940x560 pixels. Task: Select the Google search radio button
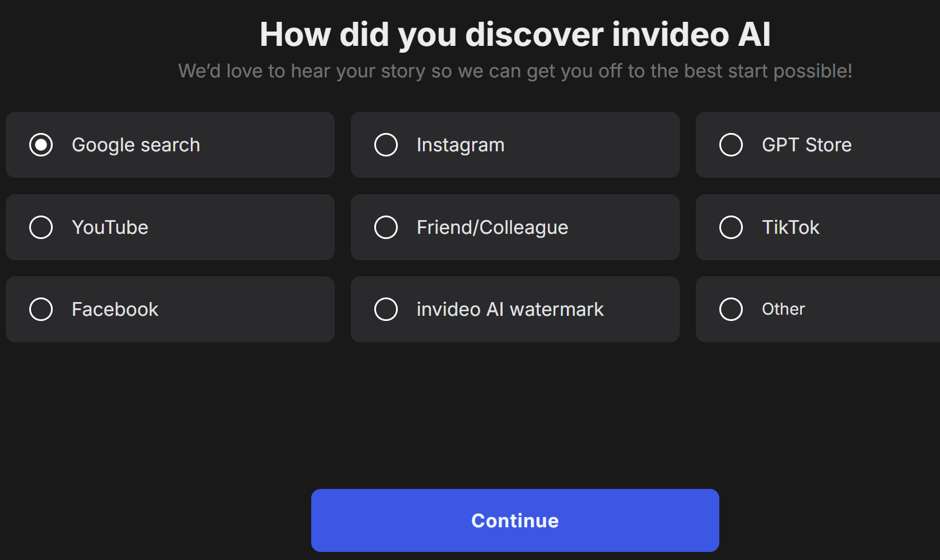[x=41, y=145]
